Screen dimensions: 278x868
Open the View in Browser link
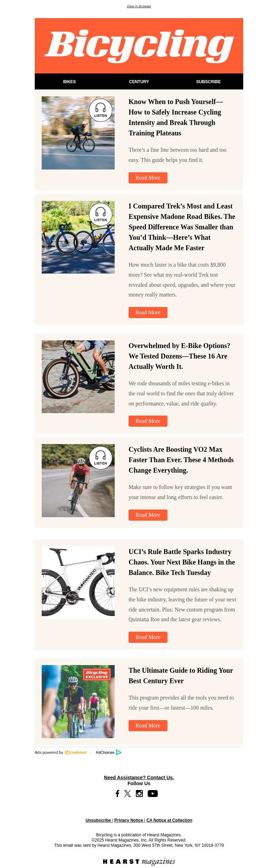[139, 6]
